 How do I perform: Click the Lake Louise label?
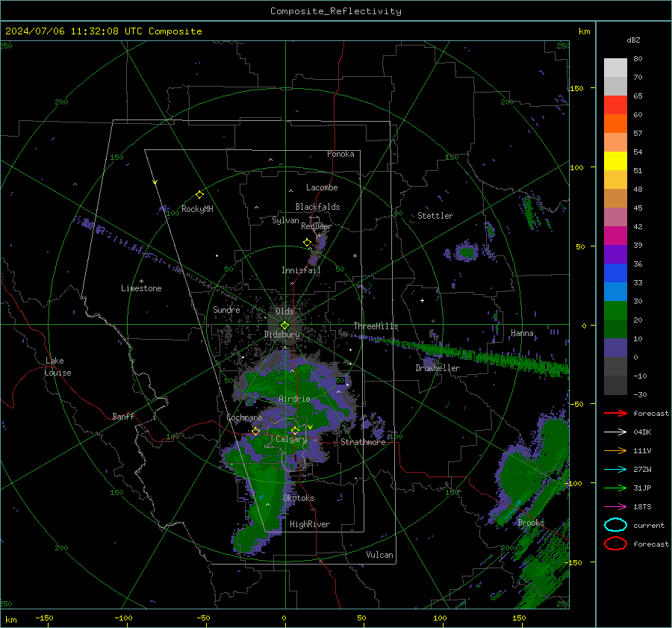pos(58,367)
